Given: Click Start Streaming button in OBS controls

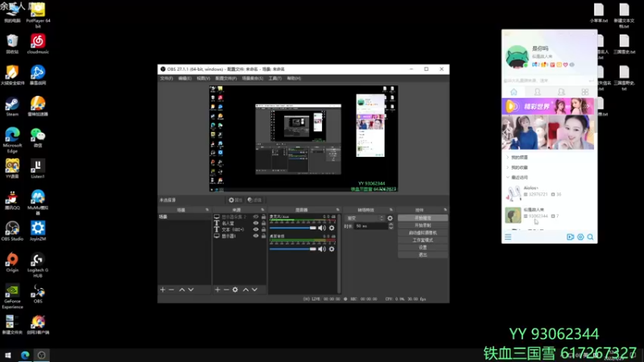Looking at the screenshot, I should point(423,218).
